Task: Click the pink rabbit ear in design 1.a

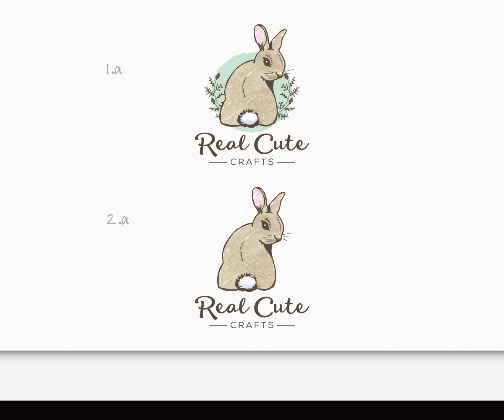Action: [259, 36]
